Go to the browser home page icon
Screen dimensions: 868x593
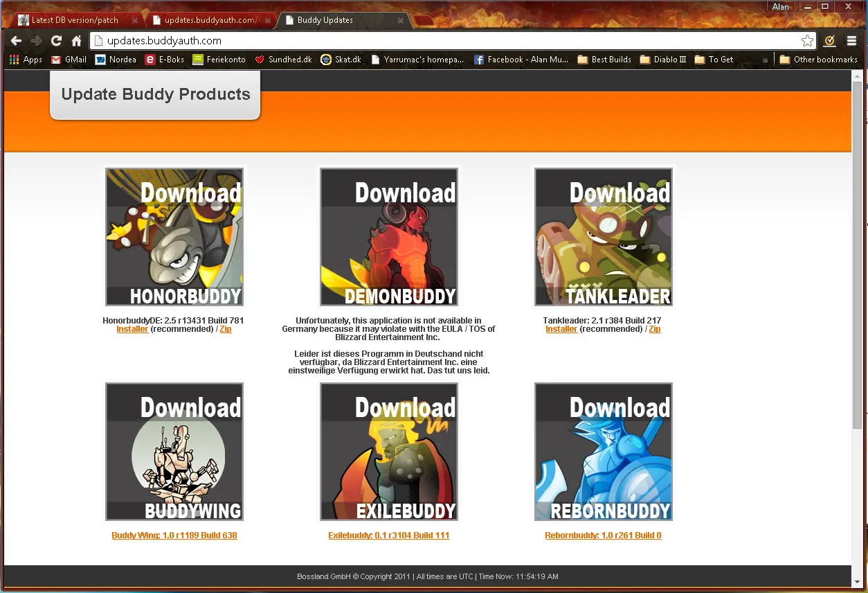[x=77, y=41]
